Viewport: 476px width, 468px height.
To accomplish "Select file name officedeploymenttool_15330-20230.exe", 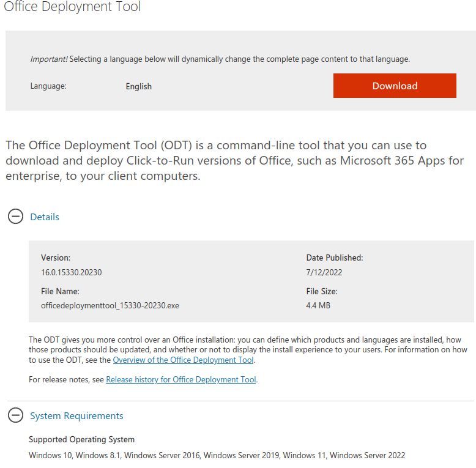I will pyautogui.click(x=110, y=305).
